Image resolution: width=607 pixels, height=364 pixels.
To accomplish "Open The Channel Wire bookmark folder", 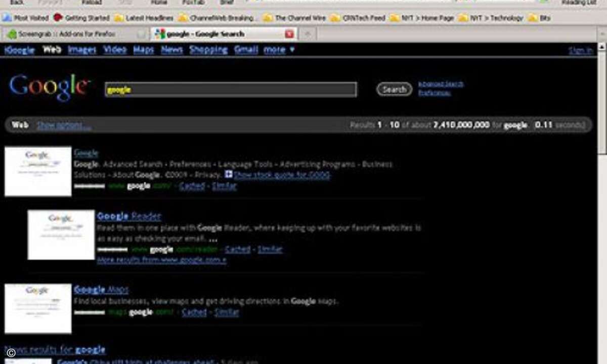I will 294,18.
